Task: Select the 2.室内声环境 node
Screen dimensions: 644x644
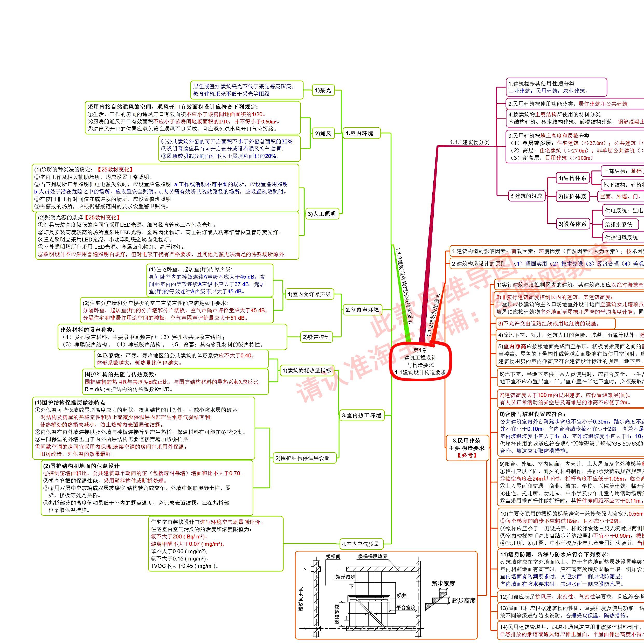Action: pos(362,310)
